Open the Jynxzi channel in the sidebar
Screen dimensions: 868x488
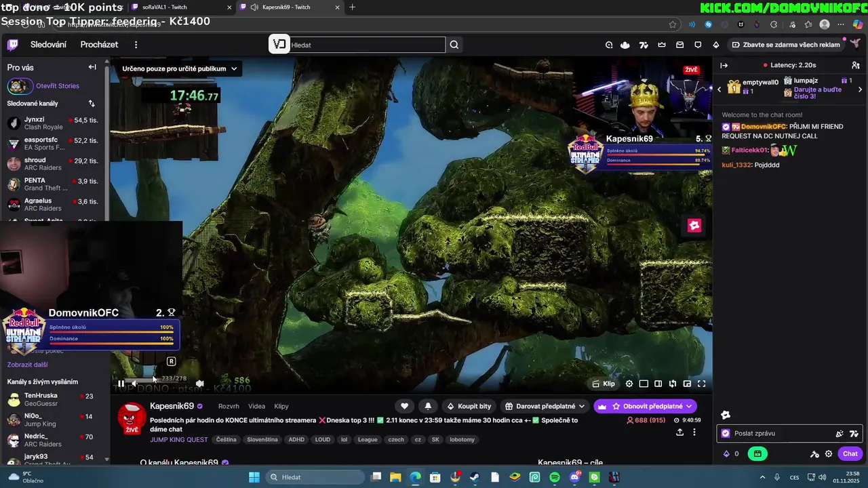(x=53, y=123)
